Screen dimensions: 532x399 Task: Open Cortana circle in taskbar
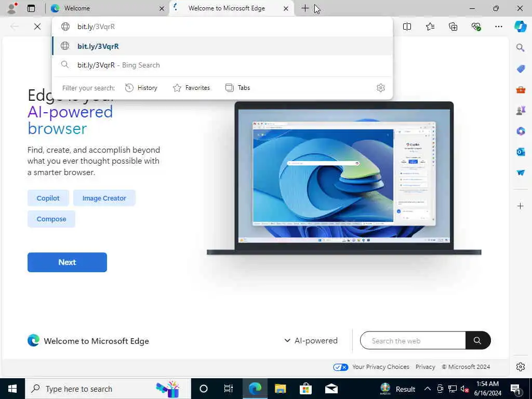pos(204,389)
